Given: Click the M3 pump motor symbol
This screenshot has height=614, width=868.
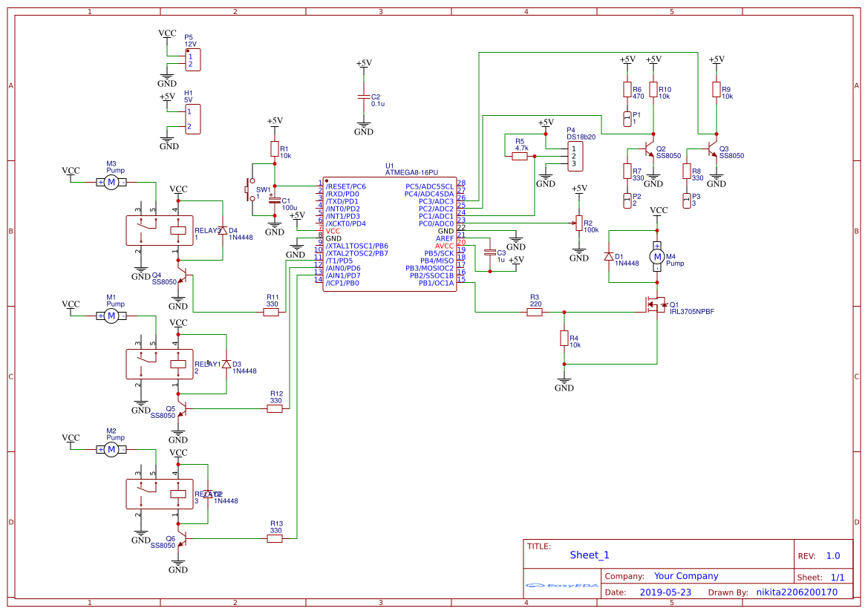Looking at the screenshot, I should pyautogui.click(x=111, y=182).
